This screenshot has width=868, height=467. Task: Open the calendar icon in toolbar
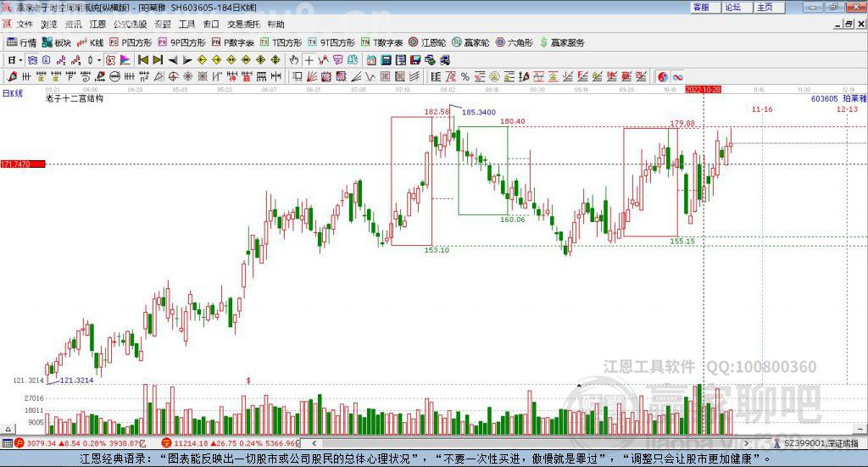coord(371,60)
